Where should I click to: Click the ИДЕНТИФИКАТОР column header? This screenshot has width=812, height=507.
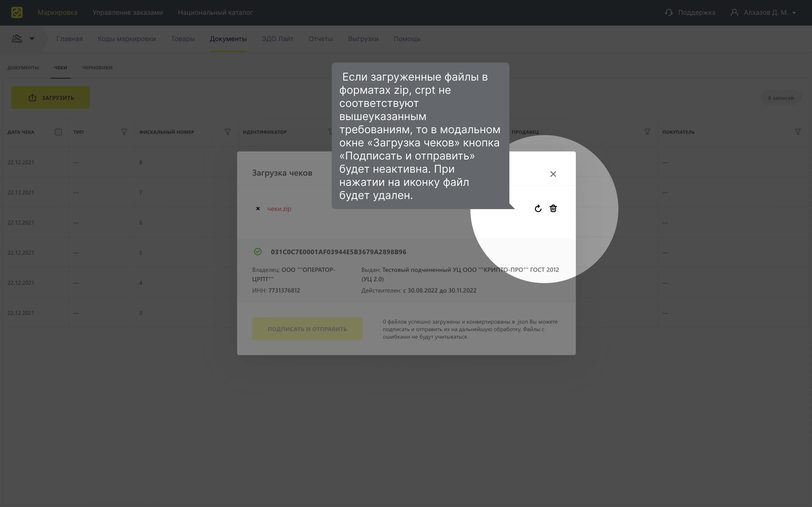click(265, 132)
